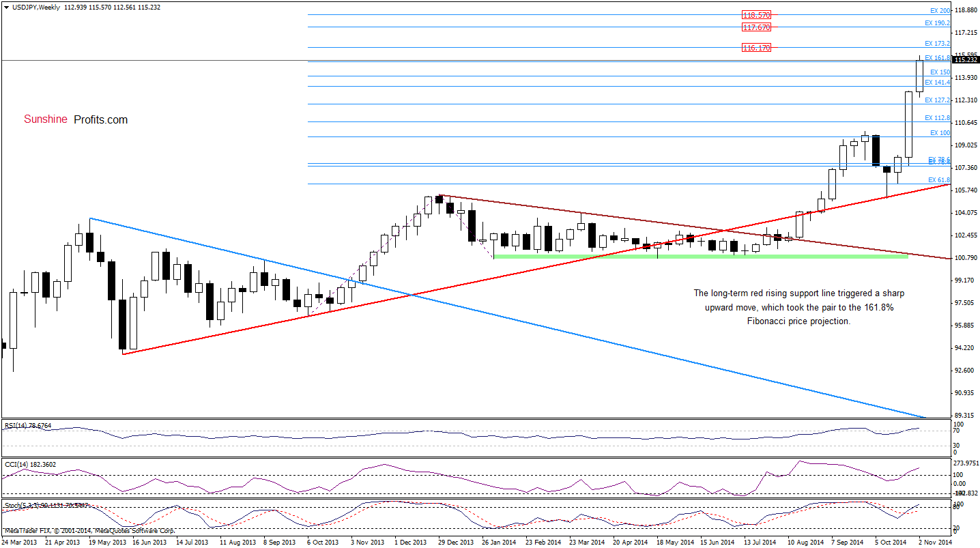Click the 24 Mar 2013 date label
This screenshot has height=548, width=980.
pyautogui.click(x=19, y=543)
